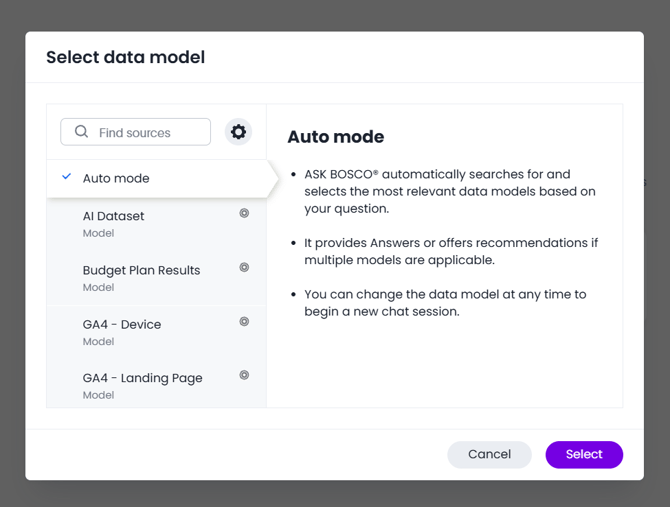Viewport: 670px width, 507px height.
Task: Click the target icon beside GA4 - Device
Action: pyautogui.click(x=244, y=321)
